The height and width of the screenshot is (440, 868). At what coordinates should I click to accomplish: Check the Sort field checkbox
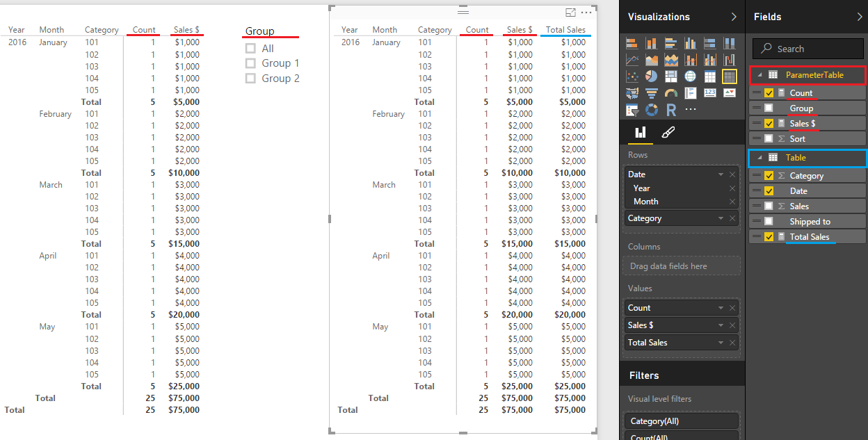tap(769, 139)
